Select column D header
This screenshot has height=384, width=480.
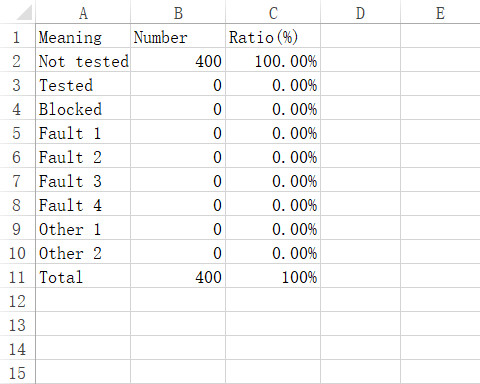[x=360, y=12]
